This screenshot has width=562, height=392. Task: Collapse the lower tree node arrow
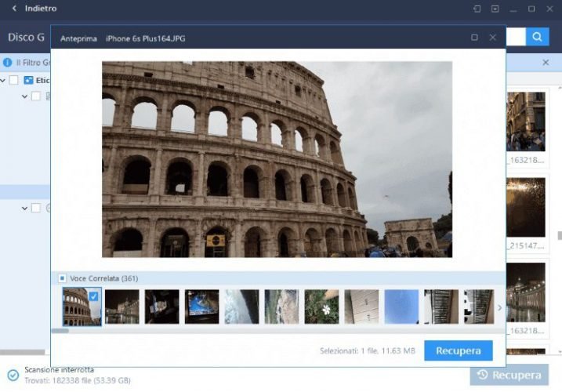tap(25, 208)
